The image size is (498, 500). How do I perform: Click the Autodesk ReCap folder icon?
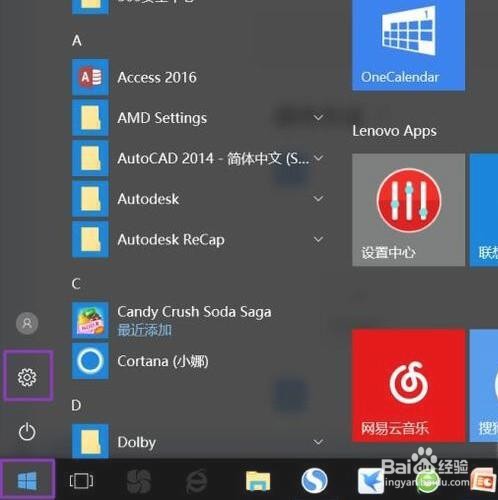point(90,239)
